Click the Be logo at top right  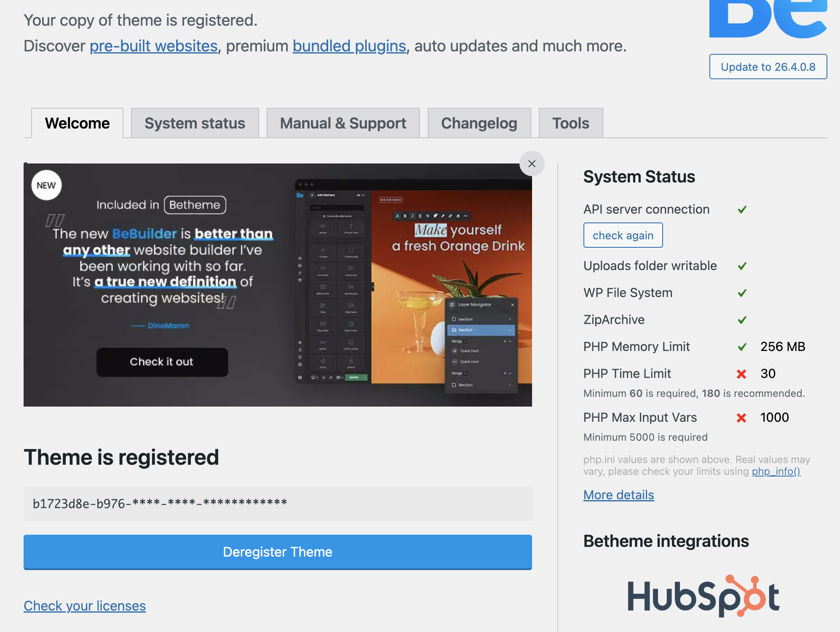point(768,19)
